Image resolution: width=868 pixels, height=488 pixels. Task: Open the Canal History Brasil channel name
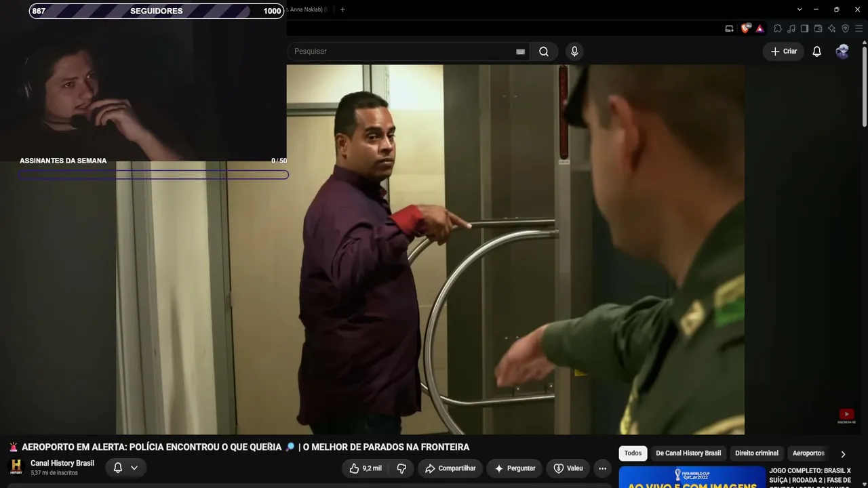tap(62, 464)
